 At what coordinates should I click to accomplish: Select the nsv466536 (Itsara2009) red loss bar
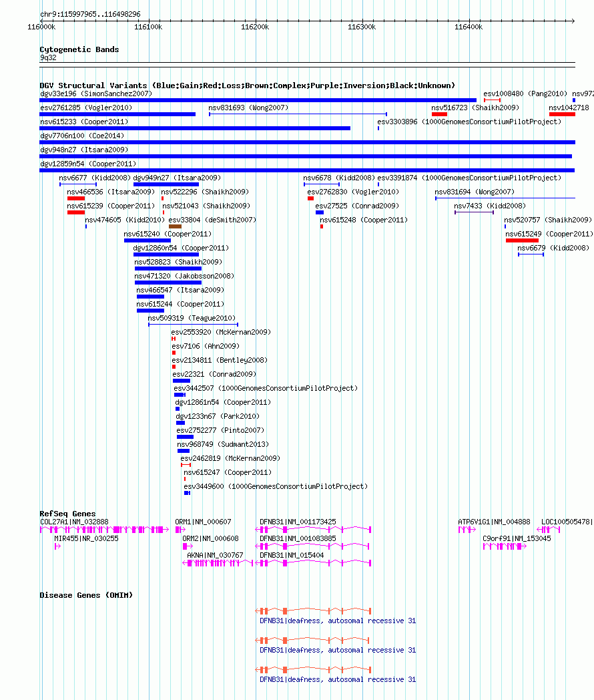coord(76,198)
